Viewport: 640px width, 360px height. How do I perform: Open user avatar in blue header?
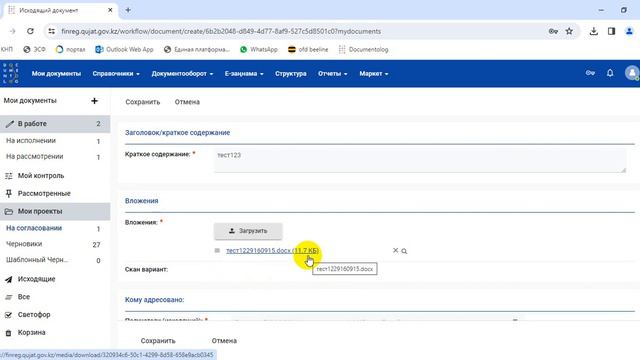coord(632,73)
